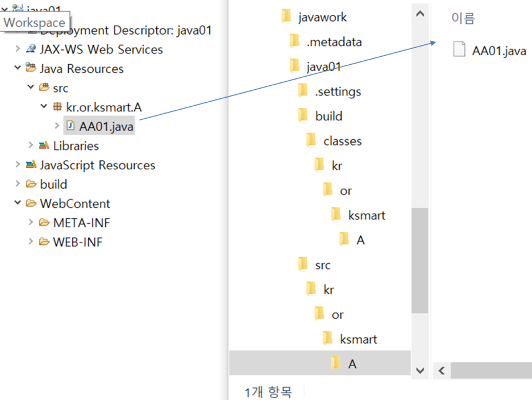Click the selected A folder icon under src

335,363
